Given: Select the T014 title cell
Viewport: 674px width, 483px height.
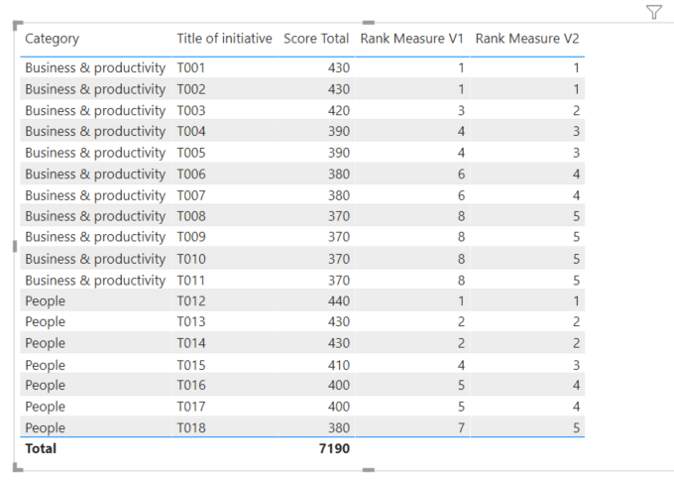Looking at the screenshot, I should point(191,343).
